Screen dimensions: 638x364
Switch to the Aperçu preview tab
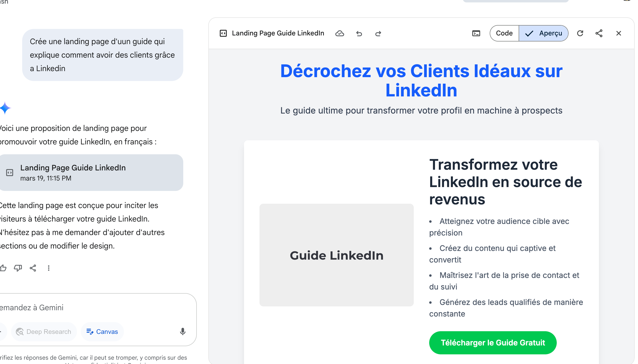(543, 33)
